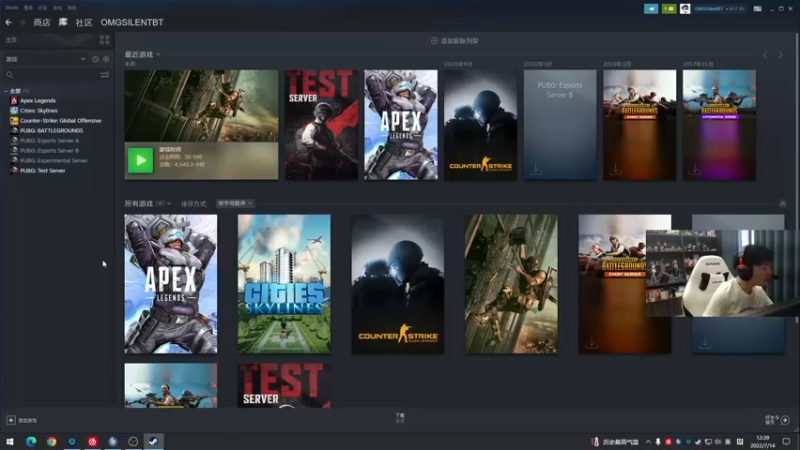
Task: Show next recent games shelf page
Action: 780,55
